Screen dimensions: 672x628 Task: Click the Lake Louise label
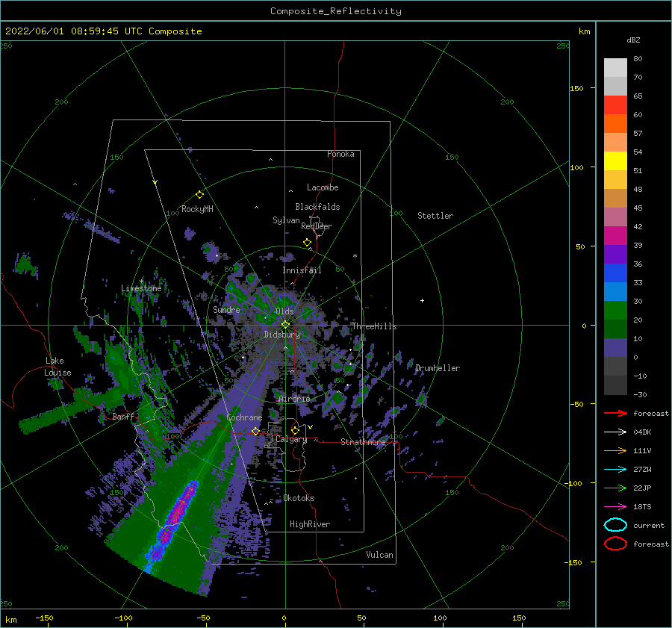tap(57, 367)
